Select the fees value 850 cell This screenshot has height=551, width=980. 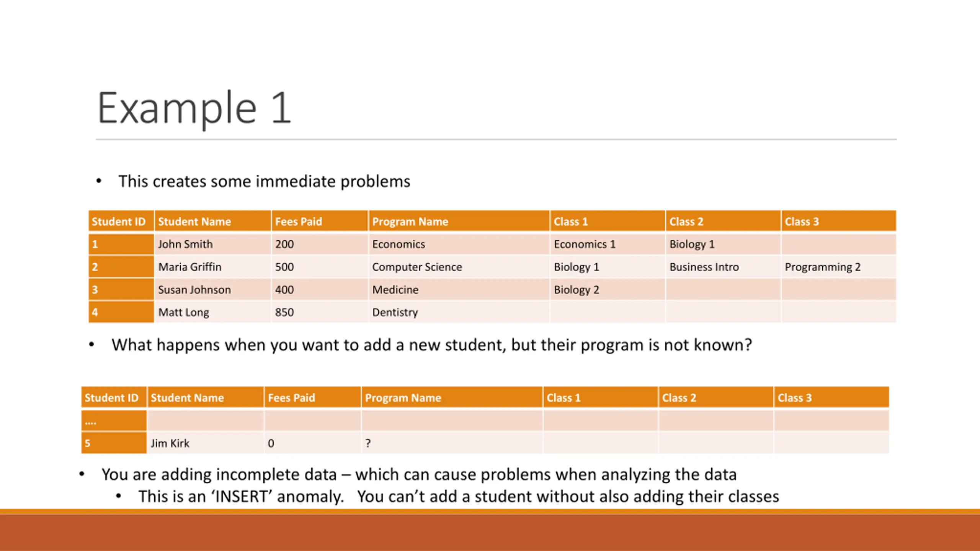pos(319,312)
